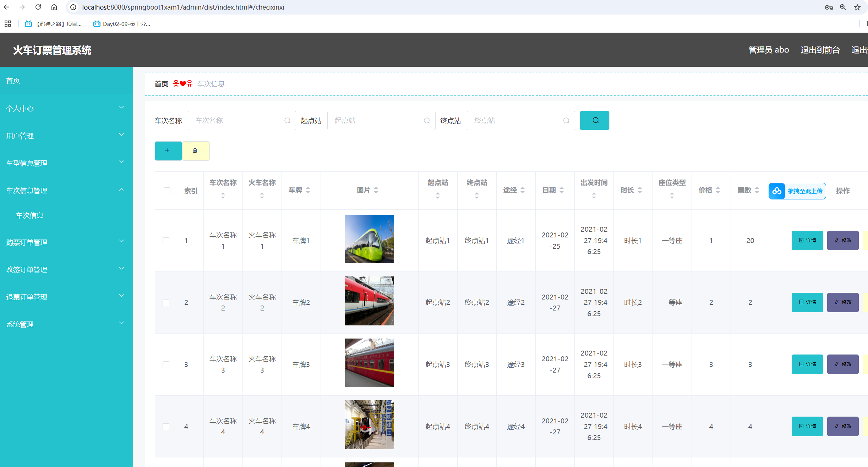Check the row 3 checkbox
868x467 pixels.
tap(166, 364)
